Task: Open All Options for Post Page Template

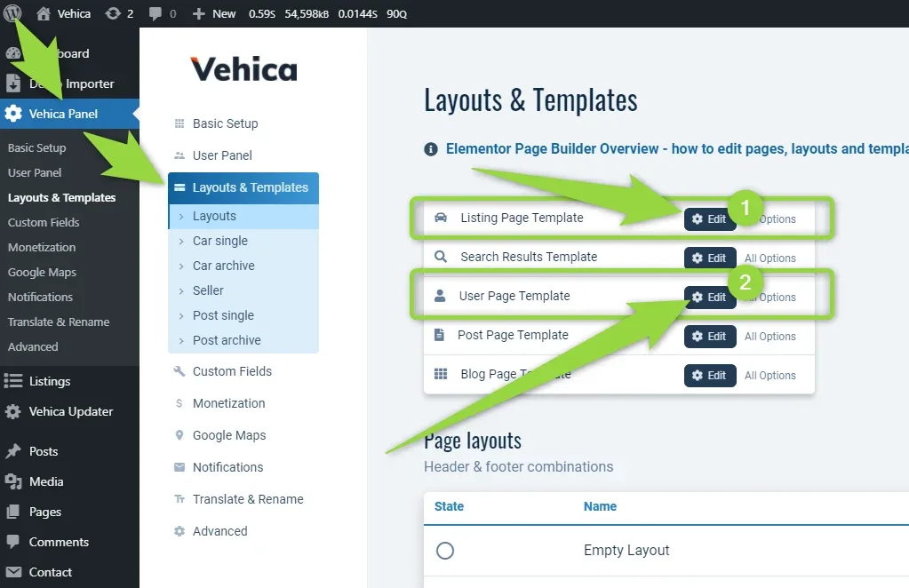Action: pyautogui.click(x=769, y=337)
